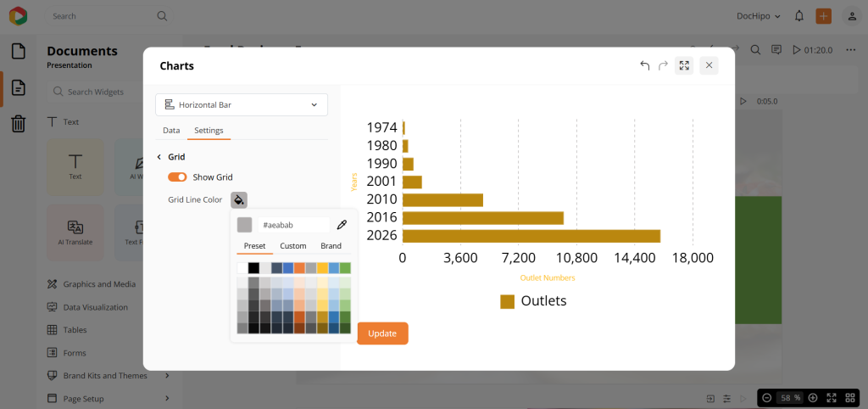The width and height of the screenshot is (868, 409).
Task: Click the current gray color preview swatch
Action: coord(244,225)
